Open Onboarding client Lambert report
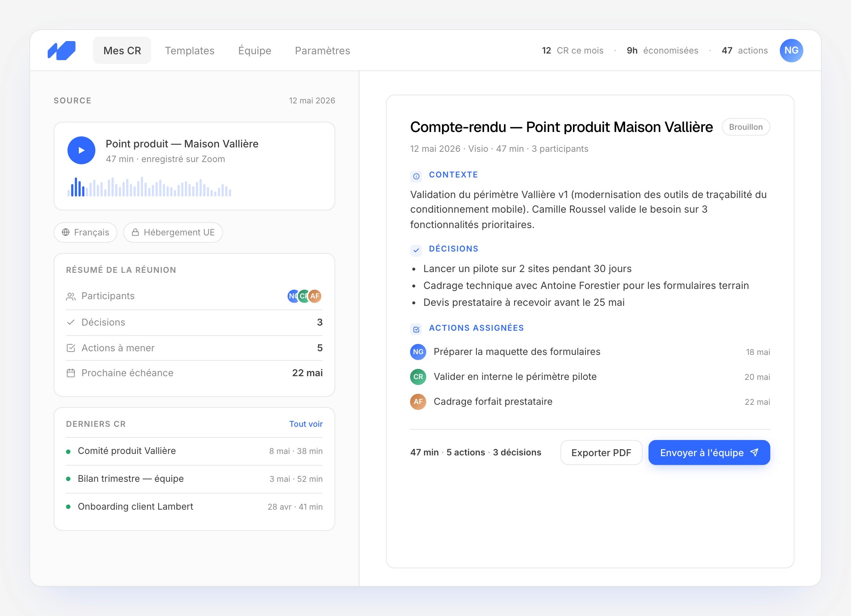This screenshot has height=616, width=851. click(x=194, y=506)
